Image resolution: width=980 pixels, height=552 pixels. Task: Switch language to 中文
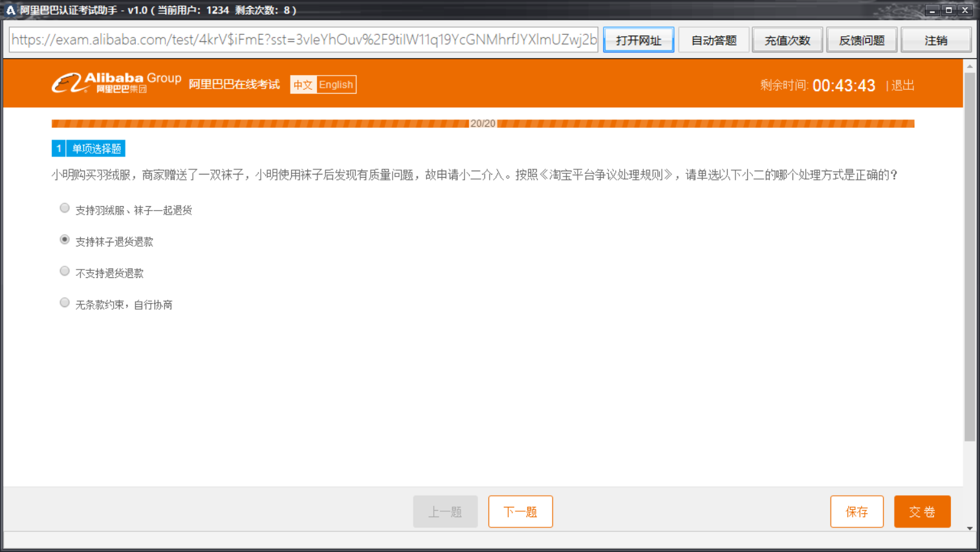[x=303, y=85]
